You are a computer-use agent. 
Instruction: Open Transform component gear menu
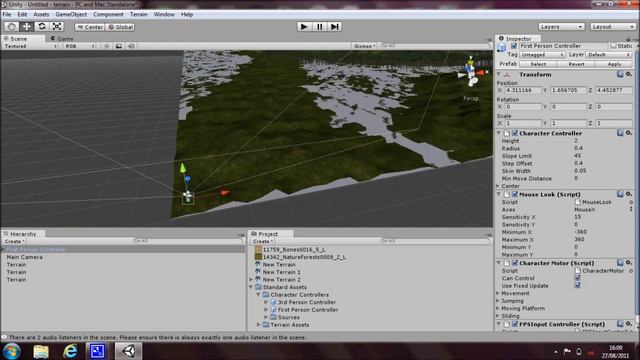(x=629, y=74)
